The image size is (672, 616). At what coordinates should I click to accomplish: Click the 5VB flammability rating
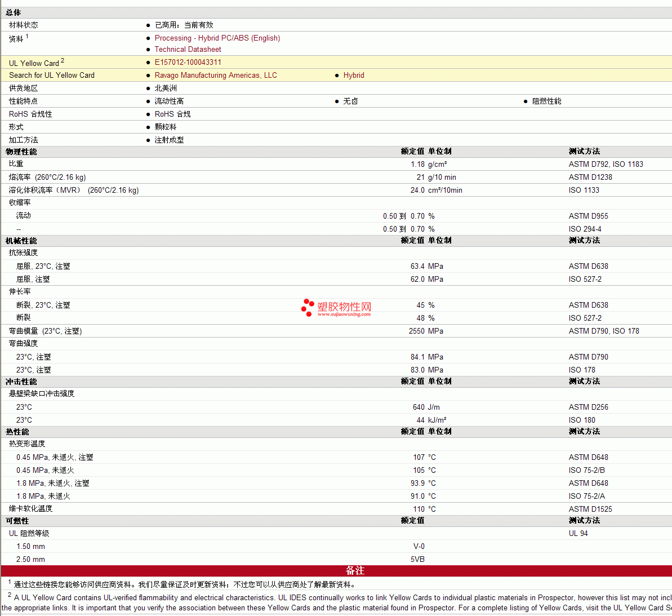click(x=417, y=560)
